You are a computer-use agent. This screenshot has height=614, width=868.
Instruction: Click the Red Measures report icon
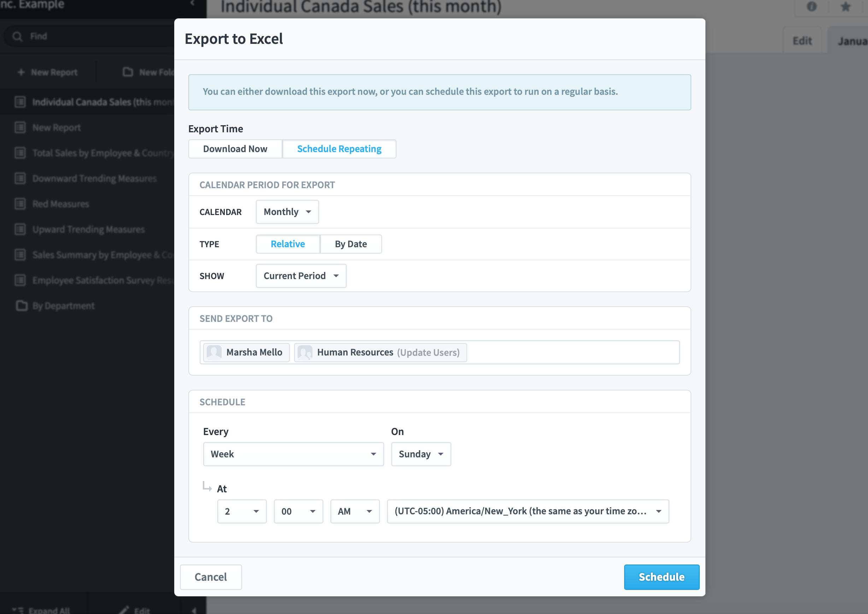coord(20,204)
